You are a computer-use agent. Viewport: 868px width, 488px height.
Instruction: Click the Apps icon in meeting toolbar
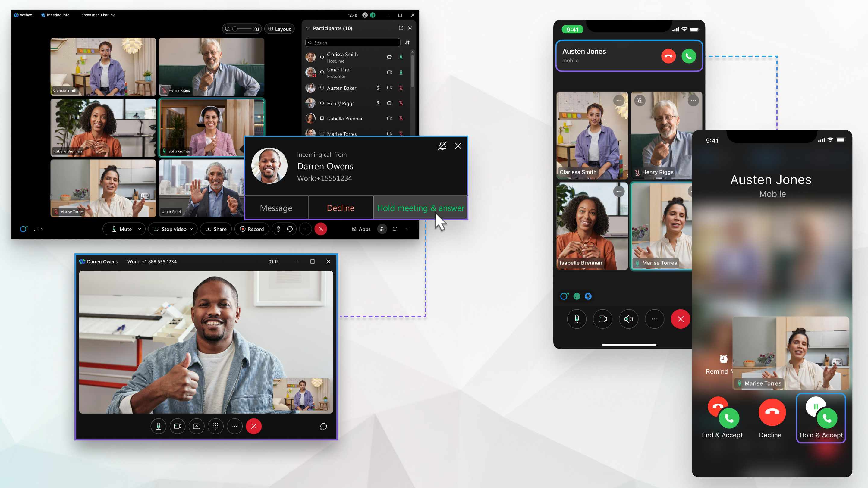pos(361,229)
